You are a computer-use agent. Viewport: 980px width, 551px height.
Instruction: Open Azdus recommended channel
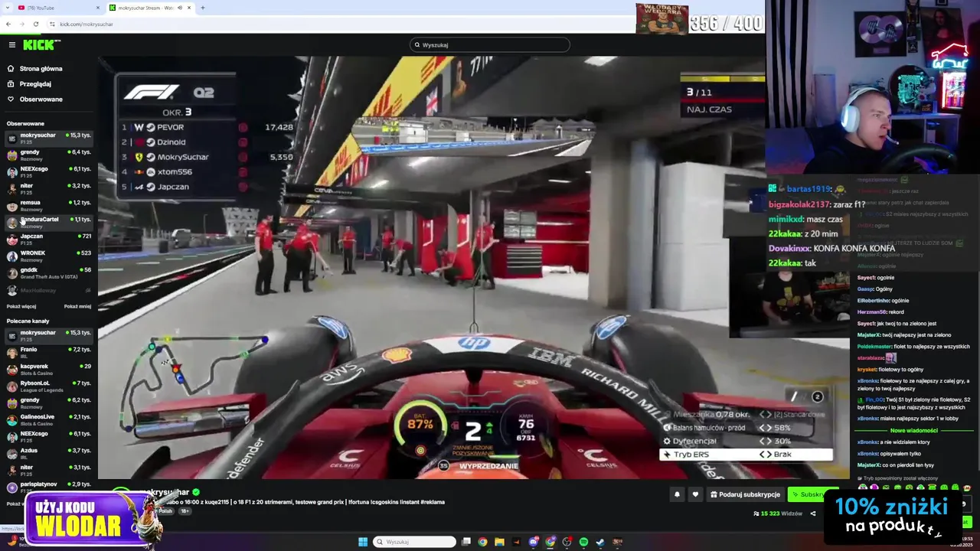49,454
